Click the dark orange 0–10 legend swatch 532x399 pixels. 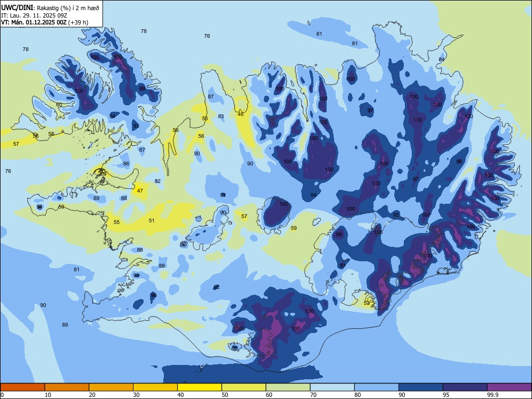(22, 387)
